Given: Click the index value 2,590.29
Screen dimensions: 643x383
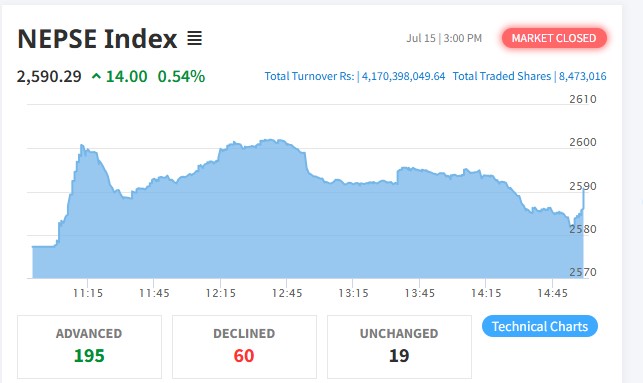Looking at the screenshot, I should [49, 77].
